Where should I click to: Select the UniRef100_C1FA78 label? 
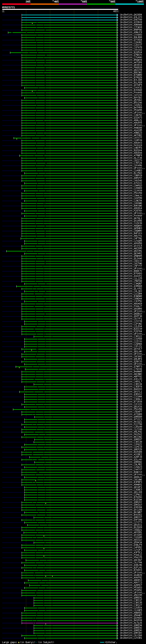pos(131,48)
